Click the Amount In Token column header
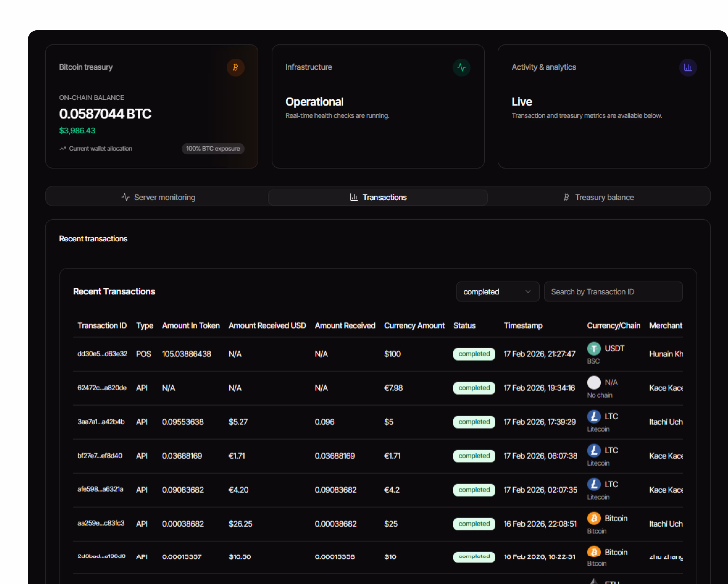 point(191,326)
